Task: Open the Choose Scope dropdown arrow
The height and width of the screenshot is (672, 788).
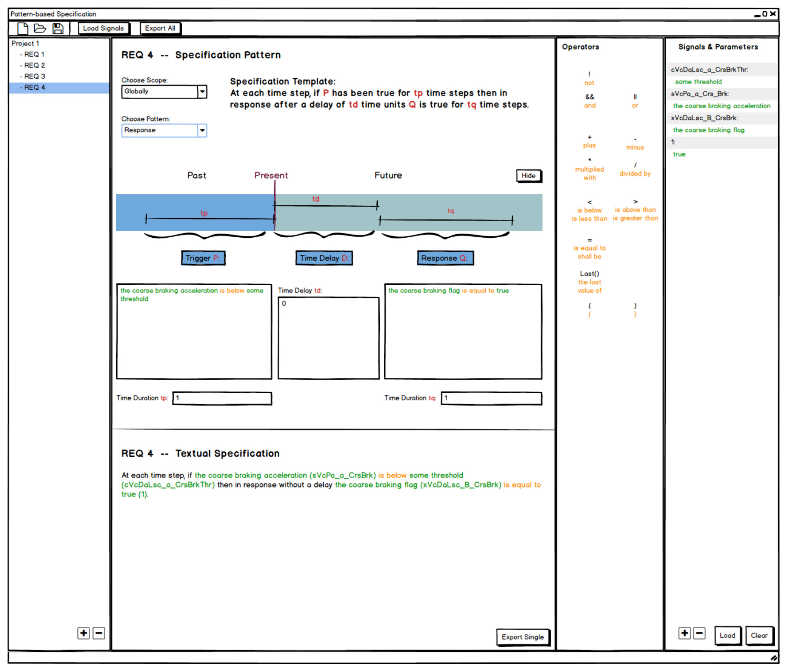Action: [202, 92]
